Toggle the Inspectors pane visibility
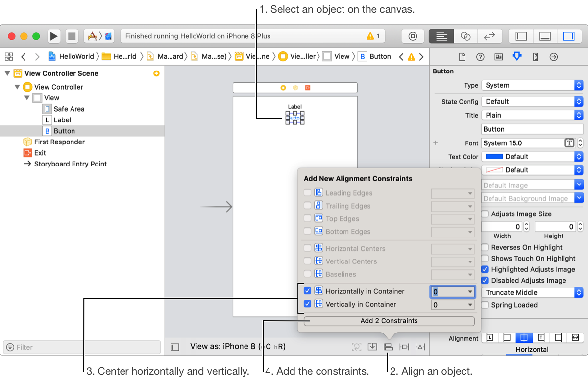Image resolution: width=588 pixels, height=380 pixels. click(568, 36)
